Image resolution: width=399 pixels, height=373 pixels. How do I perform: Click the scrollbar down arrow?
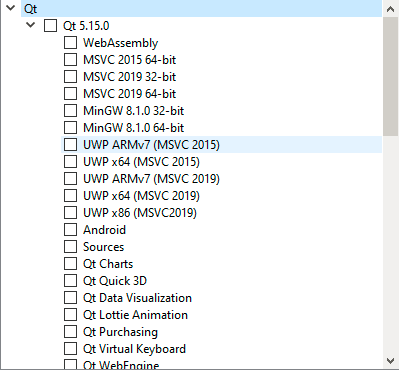pyautogui.click(x=390, y=360)
